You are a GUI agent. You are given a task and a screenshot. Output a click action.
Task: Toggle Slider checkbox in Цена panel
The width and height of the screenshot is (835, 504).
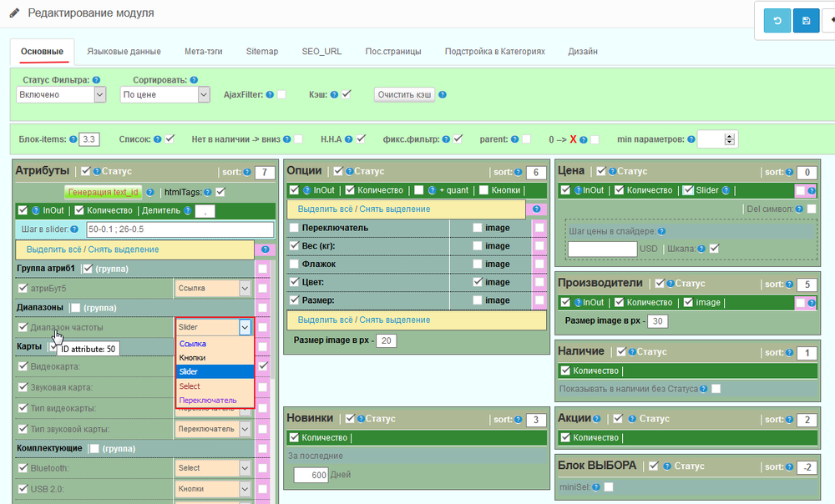(x=688, y=190)
